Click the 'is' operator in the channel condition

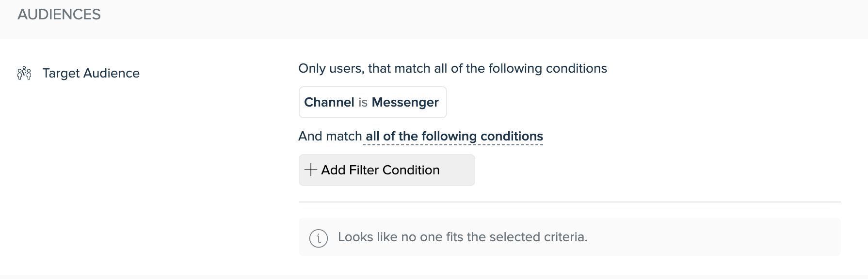click(x=363, y=102)
